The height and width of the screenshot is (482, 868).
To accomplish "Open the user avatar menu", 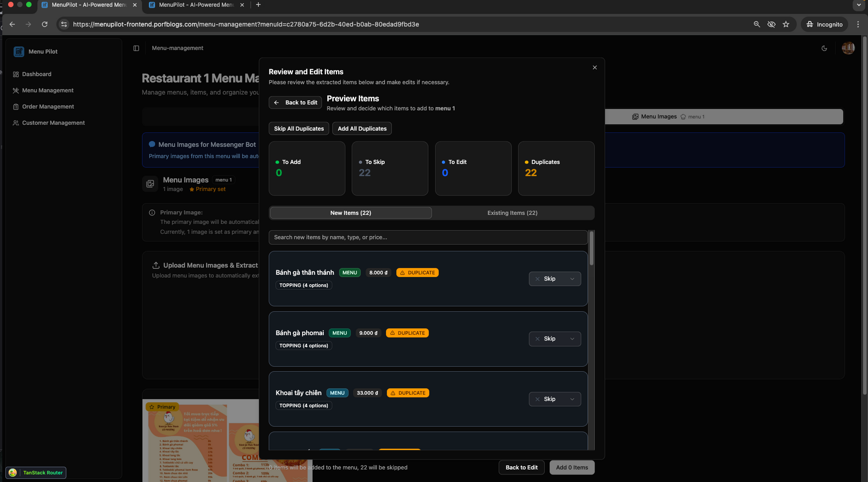I will pos(848,48).
